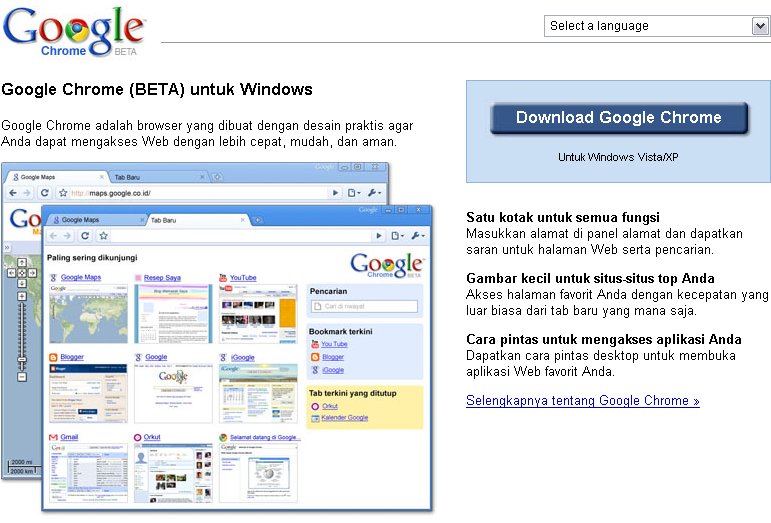Click the Resep Saya page thumbnail

click(x=174, y=314)
